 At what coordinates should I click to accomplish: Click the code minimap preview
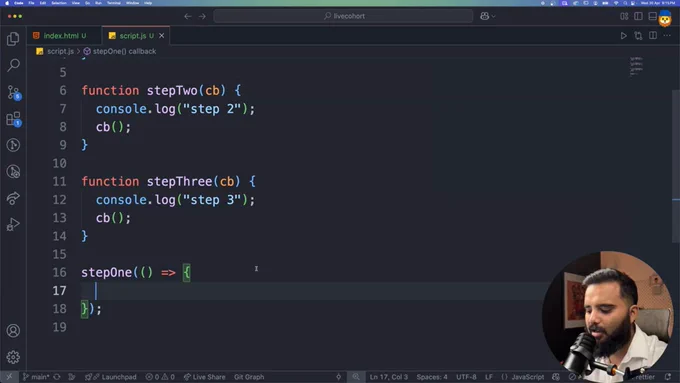(x=636, y=66)
